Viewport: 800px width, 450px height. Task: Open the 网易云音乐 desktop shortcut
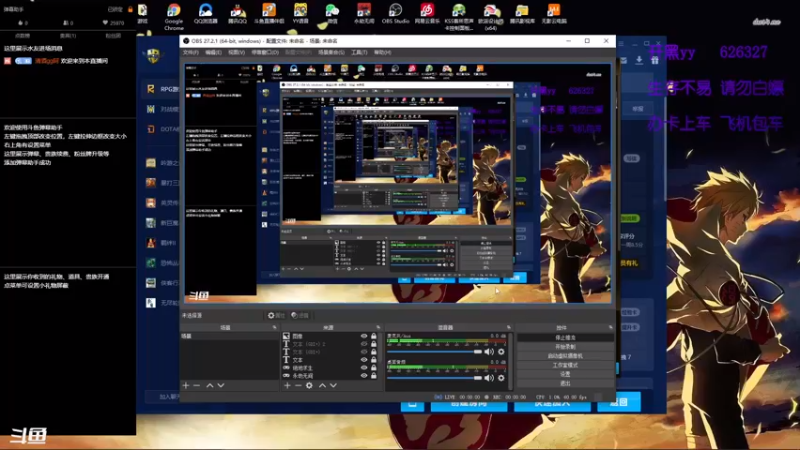click(427, 14)
